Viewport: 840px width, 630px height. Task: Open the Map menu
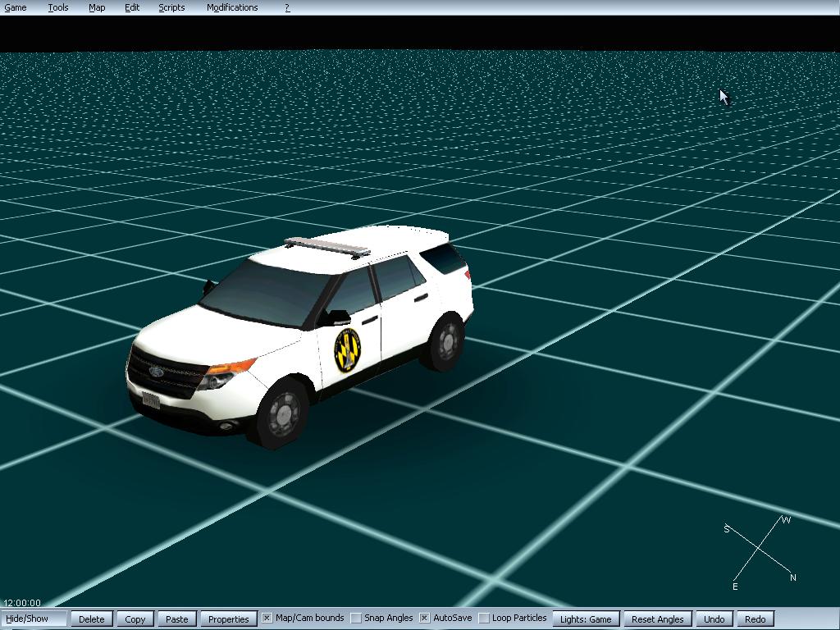coord(97,7)
